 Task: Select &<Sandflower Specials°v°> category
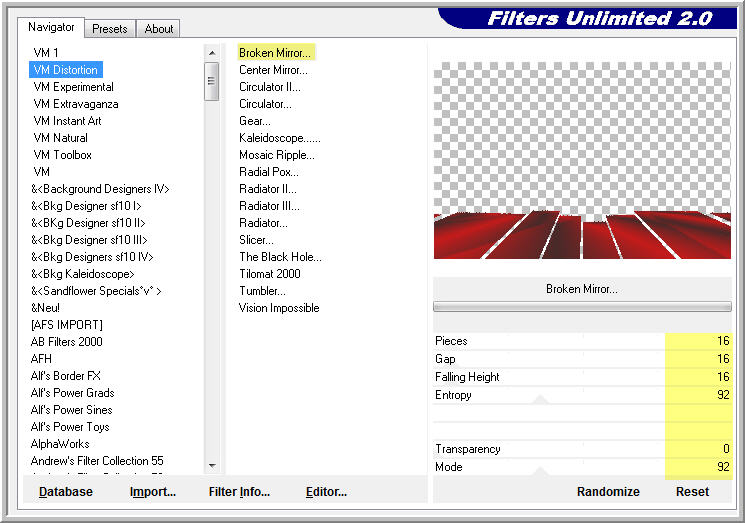click(96, 291)
